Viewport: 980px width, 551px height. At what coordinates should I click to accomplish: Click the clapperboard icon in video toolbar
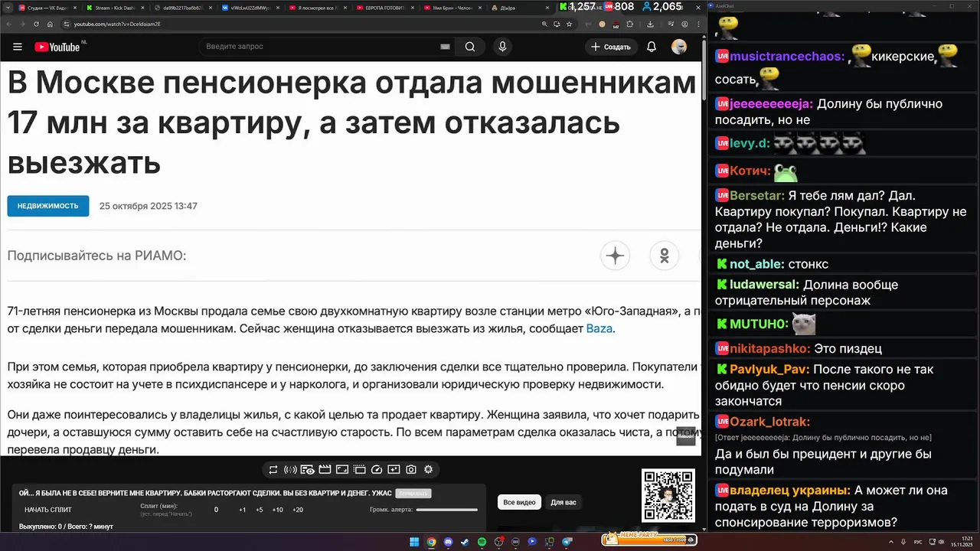point(325,470)
